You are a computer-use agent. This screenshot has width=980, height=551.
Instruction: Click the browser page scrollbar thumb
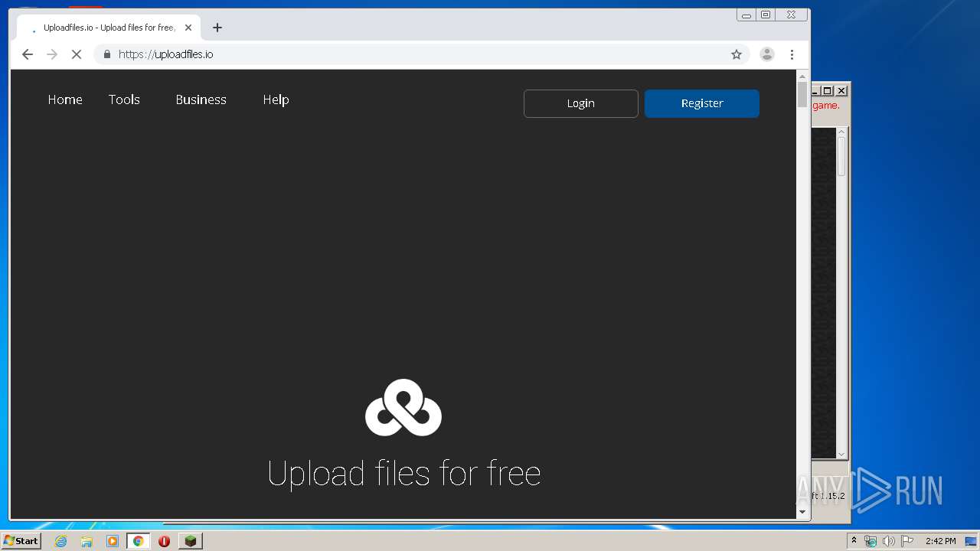[x=802, y=95]
